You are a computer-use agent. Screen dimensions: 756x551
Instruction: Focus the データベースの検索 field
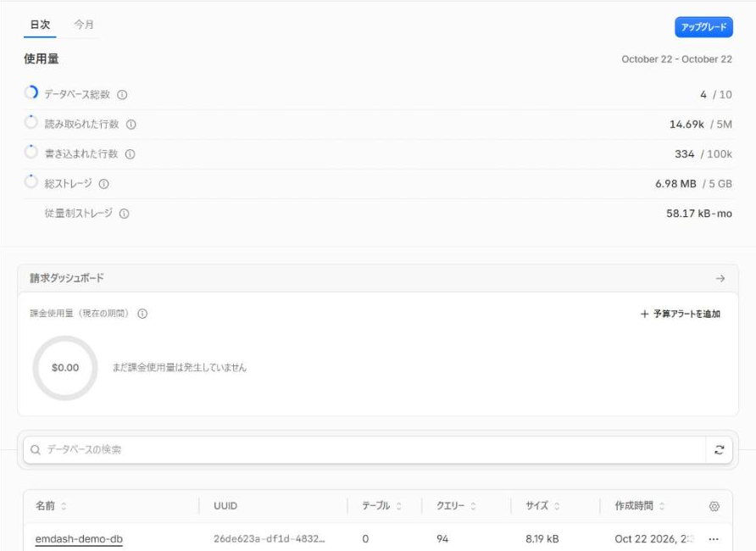click(x=364, y=450)
